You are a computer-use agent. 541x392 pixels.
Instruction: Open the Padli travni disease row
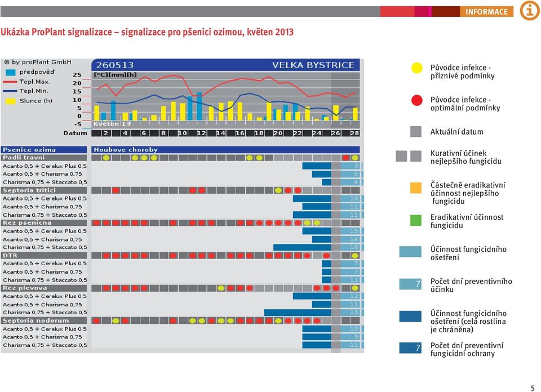point(44,158)
